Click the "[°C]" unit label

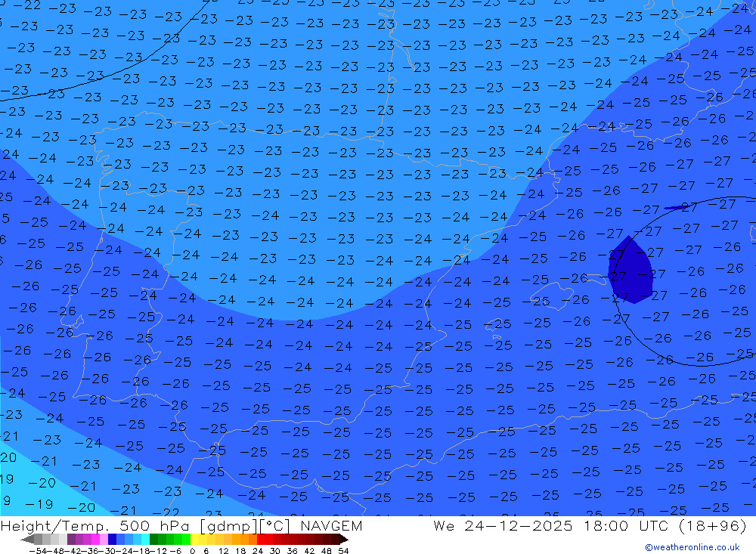point(274,526)
